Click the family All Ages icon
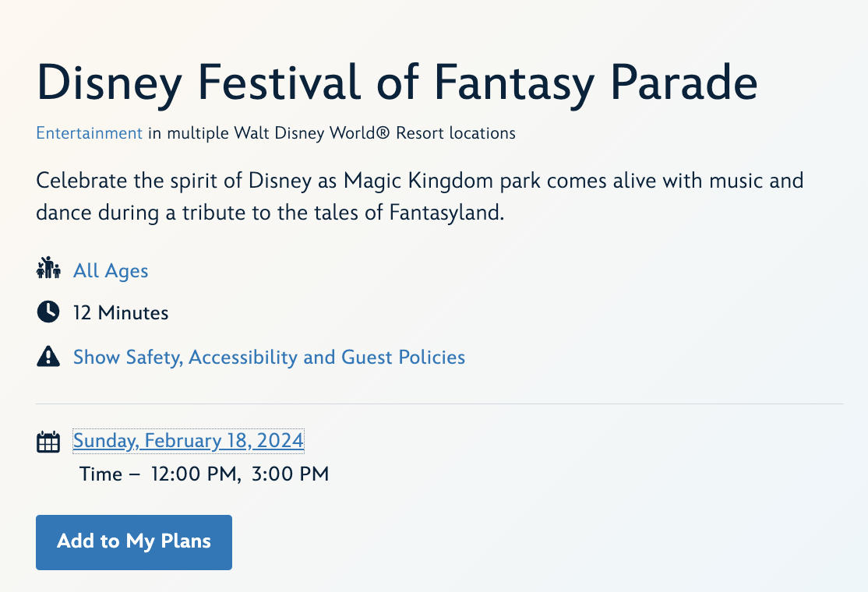Screen dimensions: 868x592 tap(48, 270)
